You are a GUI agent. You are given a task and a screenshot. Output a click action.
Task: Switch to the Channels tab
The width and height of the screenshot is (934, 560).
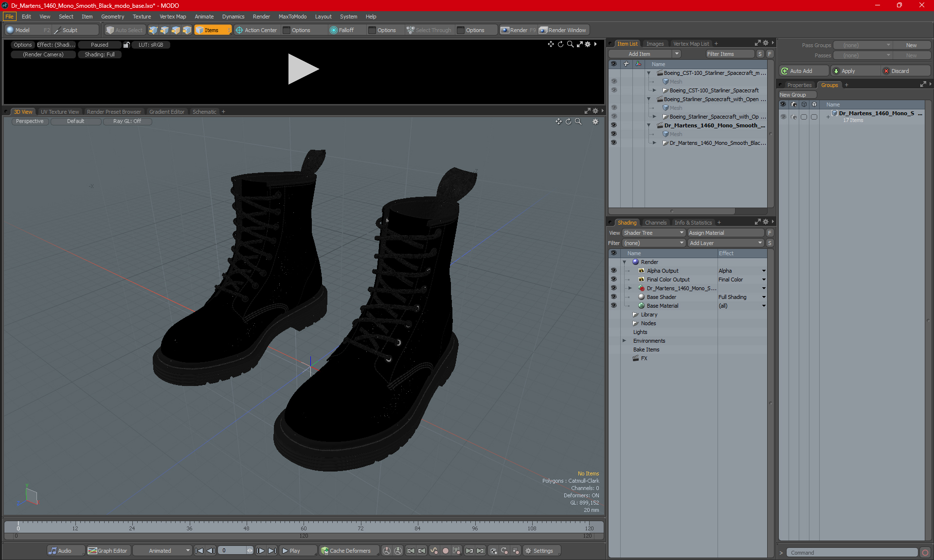pos(656,223)
